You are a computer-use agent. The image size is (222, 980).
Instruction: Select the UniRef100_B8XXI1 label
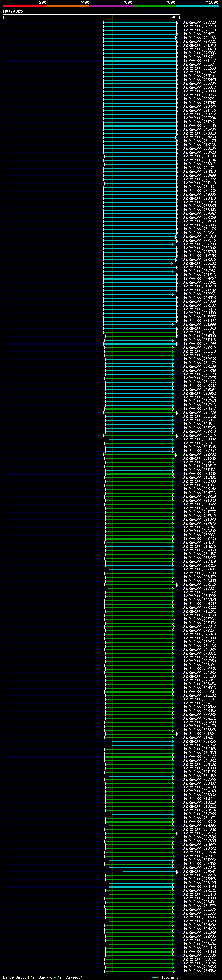[x=199, y=57]
